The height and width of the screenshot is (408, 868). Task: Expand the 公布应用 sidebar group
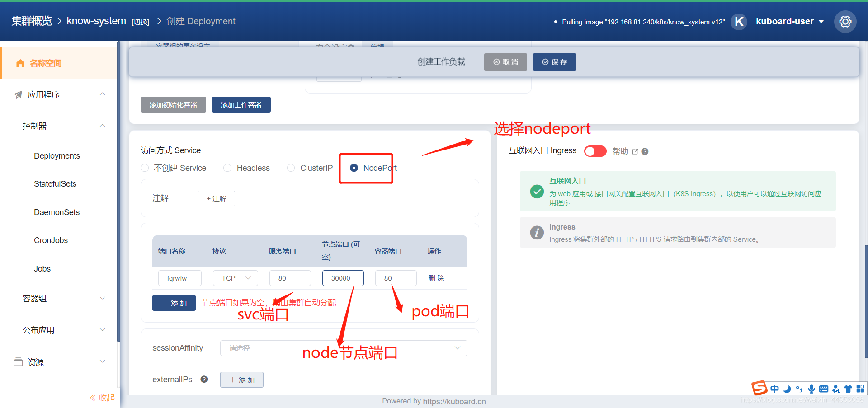(103, 330)
